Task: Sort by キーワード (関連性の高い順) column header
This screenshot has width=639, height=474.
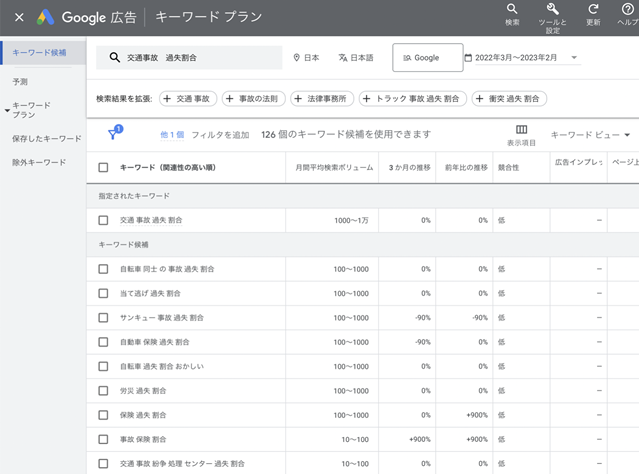Action: click(167, 168)
